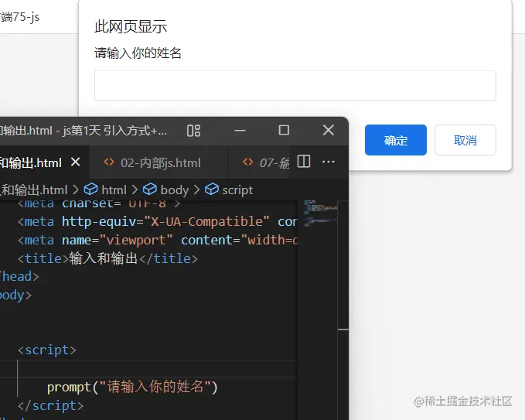Close the 输入和输出.html editor tab
This screenshot has height=420, width=525.
[76, 162]
